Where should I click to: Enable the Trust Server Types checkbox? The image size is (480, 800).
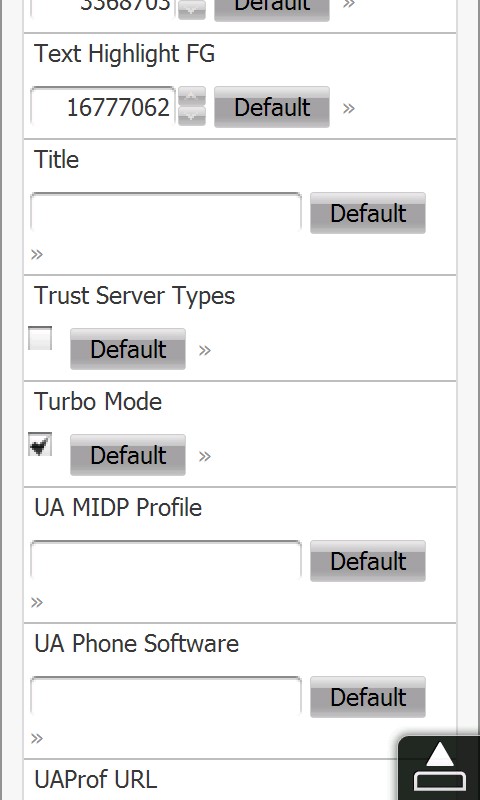point(40,339)
